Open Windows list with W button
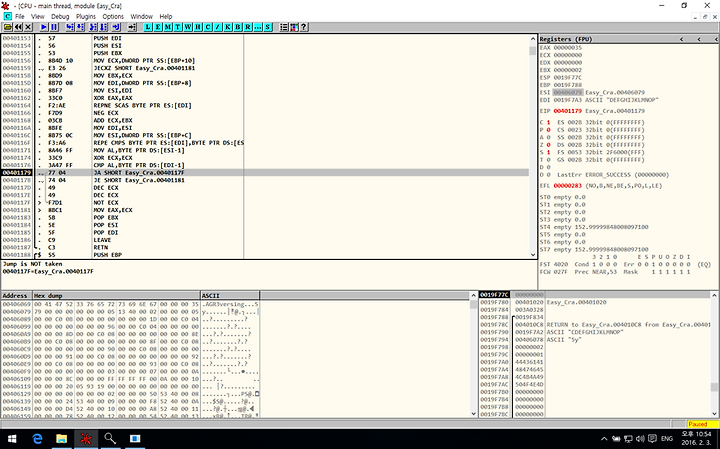The height and width of the screenshot is (449, 720). pyautogui.click(x=188, y=27)
